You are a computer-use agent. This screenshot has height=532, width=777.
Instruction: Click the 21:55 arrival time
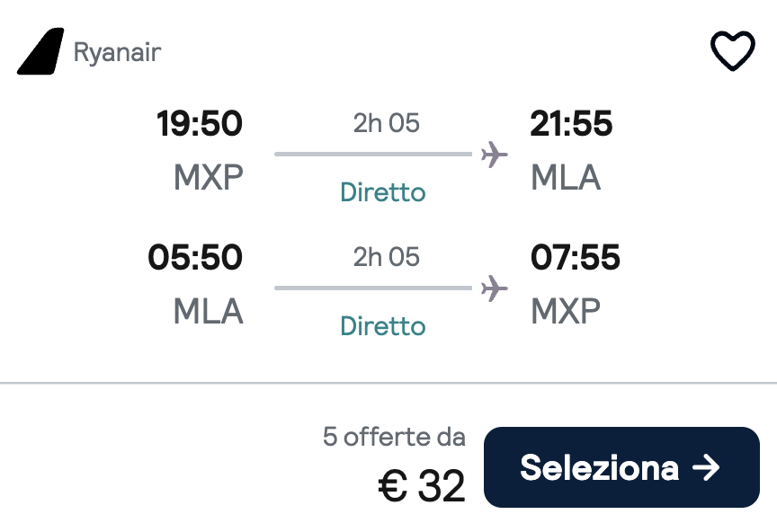(571, 123)
